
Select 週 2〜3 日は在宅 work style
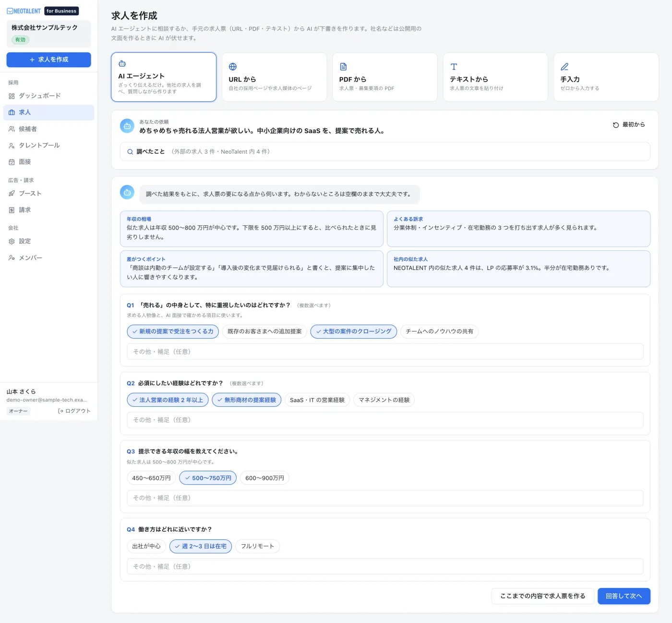(x=201, y=547)
